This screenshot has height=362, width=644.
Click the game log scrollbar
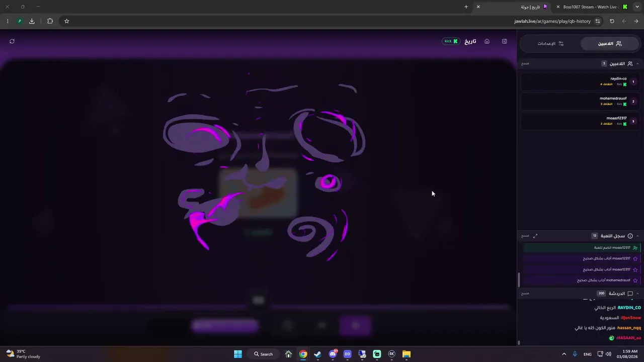(x=519, y=280)
